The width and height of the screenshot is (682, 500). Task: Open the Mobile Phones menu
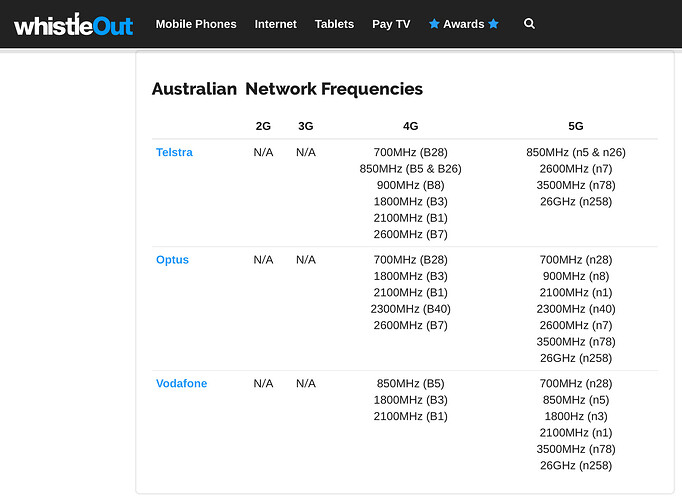(x=196, y=24)
